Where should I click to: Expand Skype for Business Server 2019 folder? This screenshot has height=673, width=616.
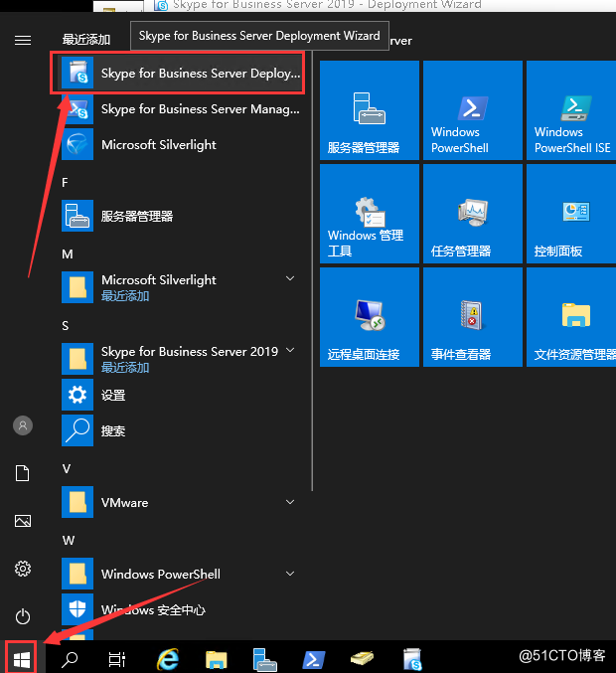290,350
